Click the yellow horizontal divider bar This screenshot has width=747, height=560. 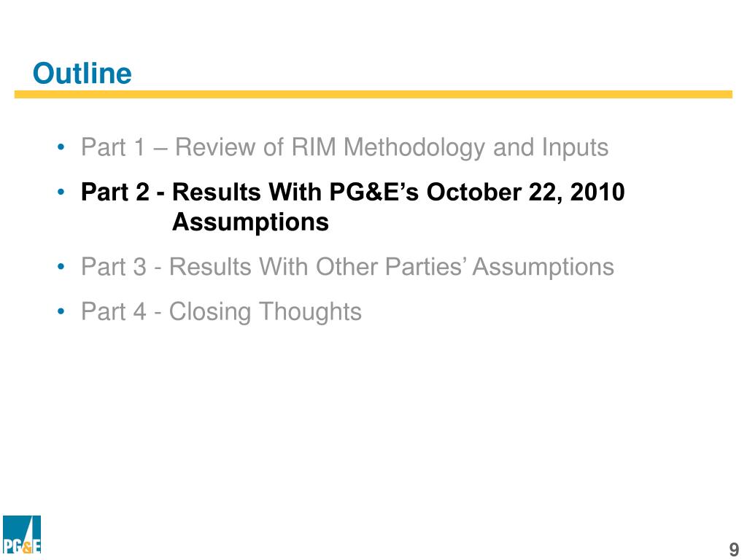373,94
